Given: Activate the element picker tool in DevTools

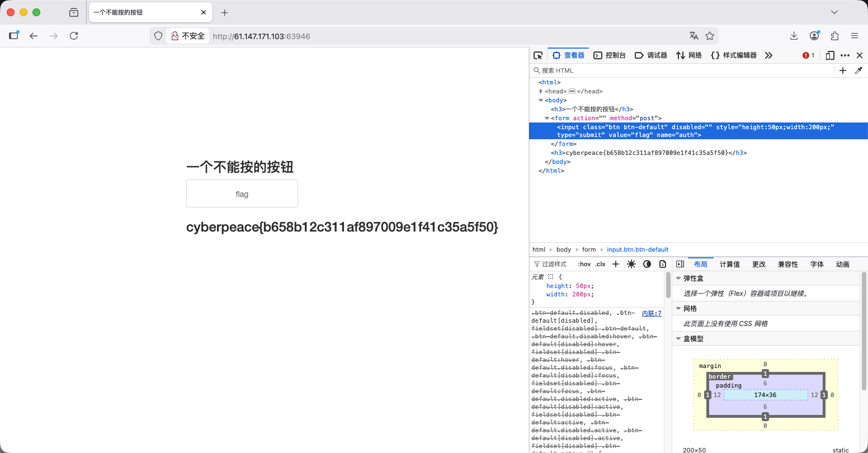Looking at the screenshot, I should coord(538,55).
